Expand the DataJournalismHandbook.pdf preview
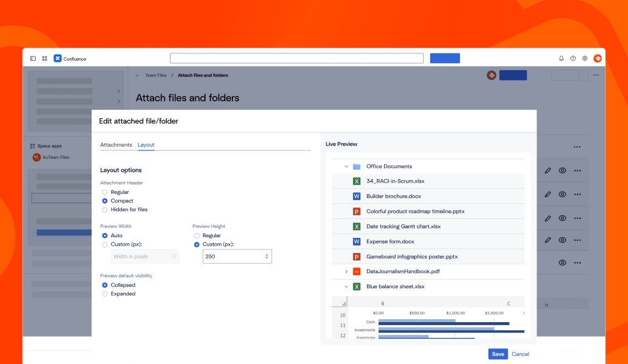This screenshot has height=364, width=628. click(346, 271)
